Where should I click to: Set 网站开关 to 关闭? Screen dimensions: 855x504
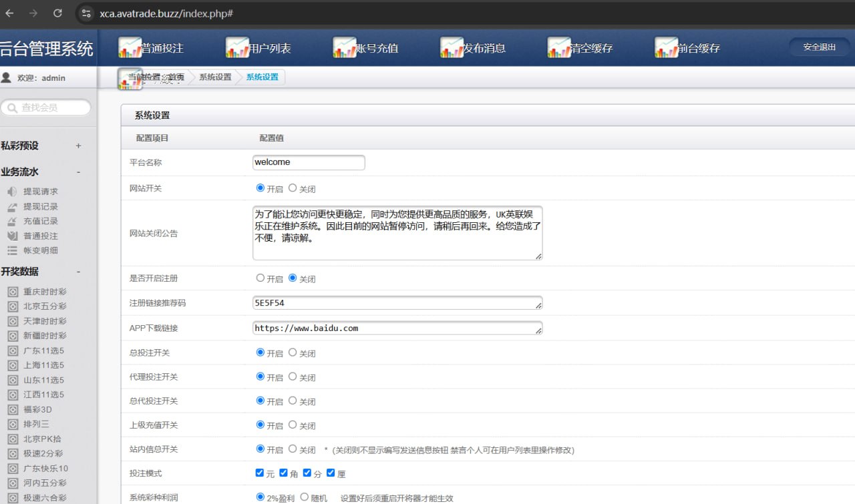(x=293, y=188)
